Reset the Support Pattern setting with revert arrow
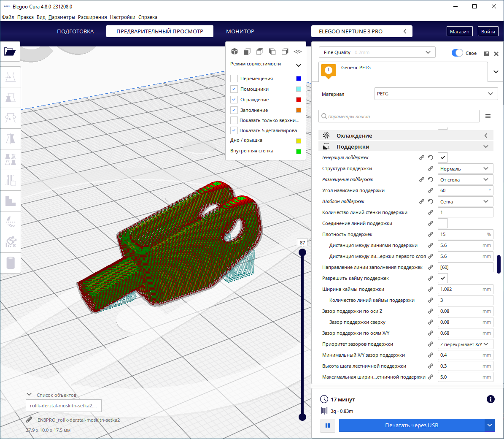This screenshot has height=439, width=504. click(x=431, y=201)
